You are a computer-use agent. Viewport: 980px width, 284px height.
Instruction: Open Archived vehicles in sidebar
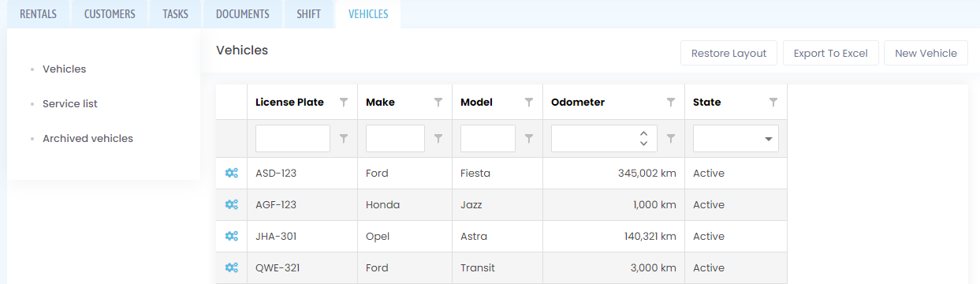pyautogui.click(x=88, y=138)
